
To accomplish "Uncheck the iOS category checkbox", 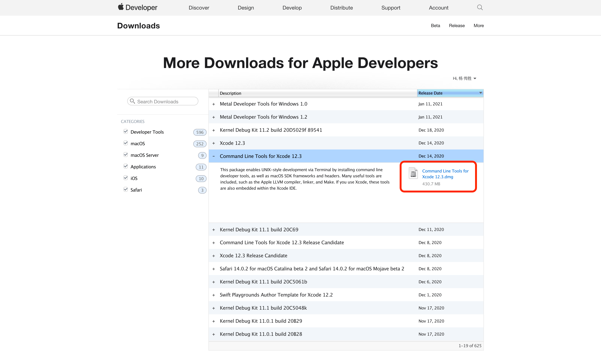I will (126, 178).
